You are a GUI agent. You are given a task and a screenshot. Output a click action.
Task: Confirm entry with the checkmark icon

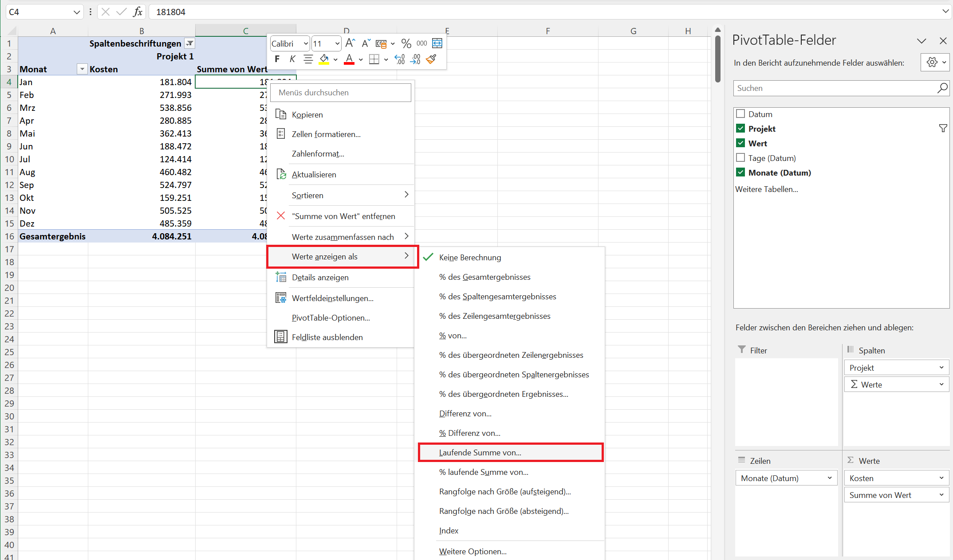(121, 12)
